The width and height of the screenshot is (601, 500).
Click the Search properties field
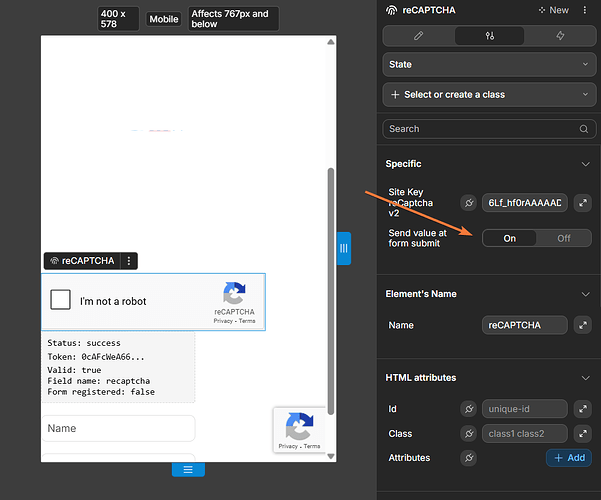(x=489, y=129)
